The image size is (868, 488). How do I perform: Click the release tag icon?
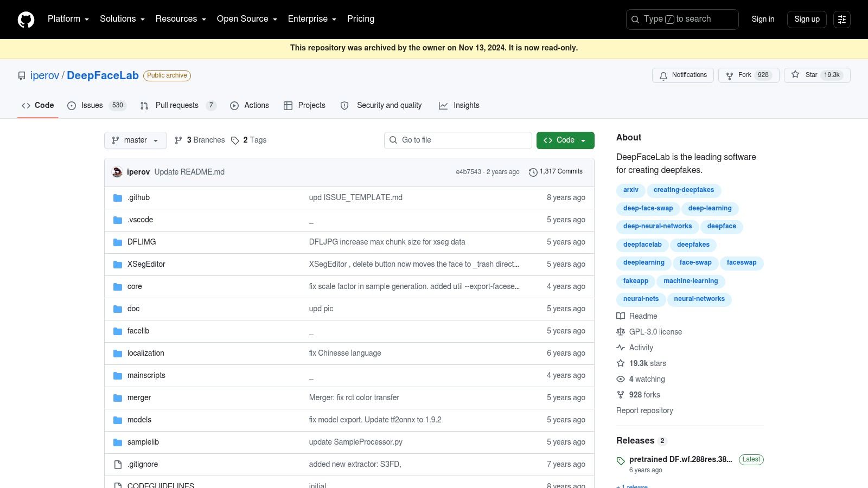pos(621,461)
